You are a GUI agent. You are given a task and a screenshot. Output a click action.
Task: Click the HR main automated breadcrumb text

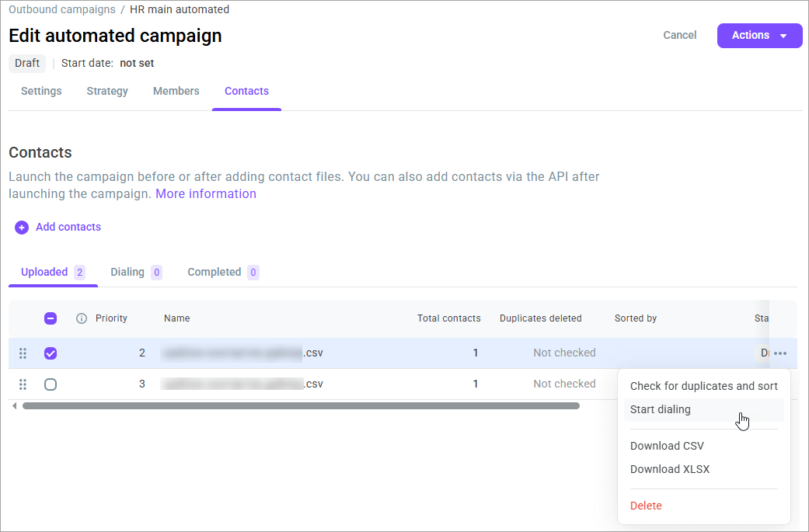(x=180, y=10)
